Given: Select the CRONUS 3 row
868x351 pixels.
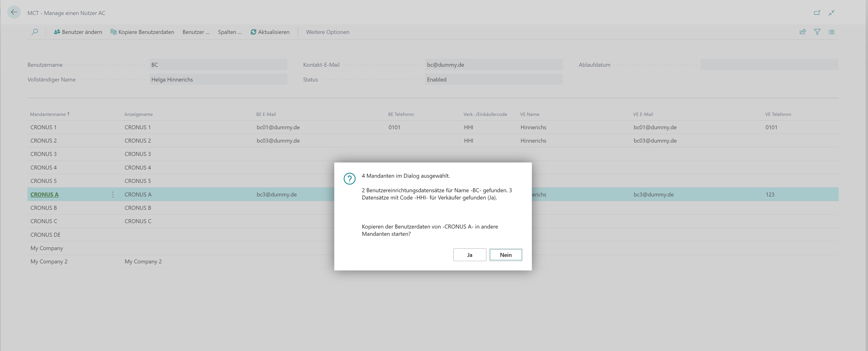Looking at the screenshot, I should [433, 154].
